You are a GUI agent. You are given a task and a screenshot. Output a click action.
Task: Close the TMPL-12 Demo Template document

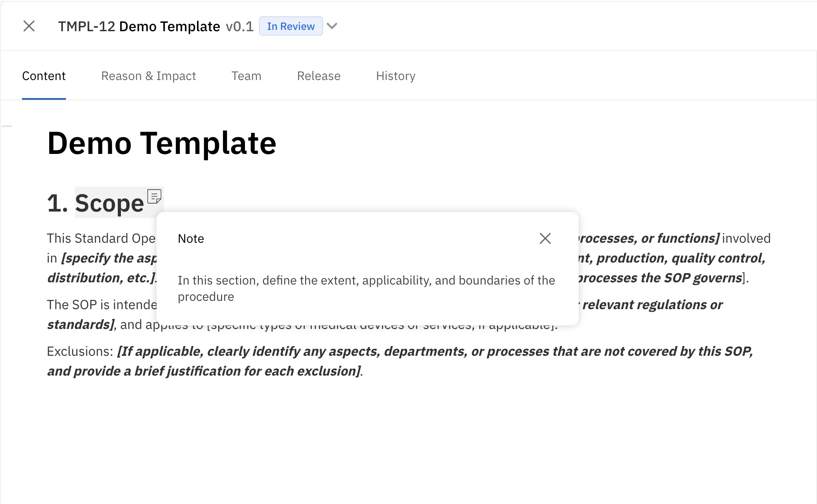tap(29, 26)
